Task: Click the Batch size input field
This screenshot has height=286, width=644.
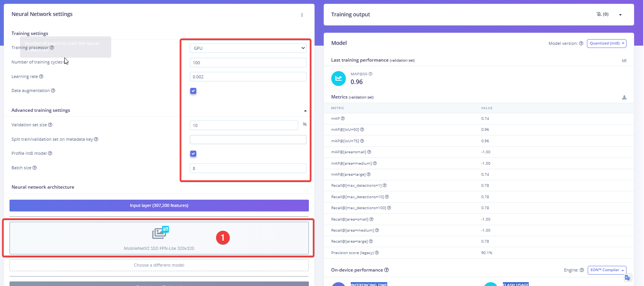Action: pos(248,168)
